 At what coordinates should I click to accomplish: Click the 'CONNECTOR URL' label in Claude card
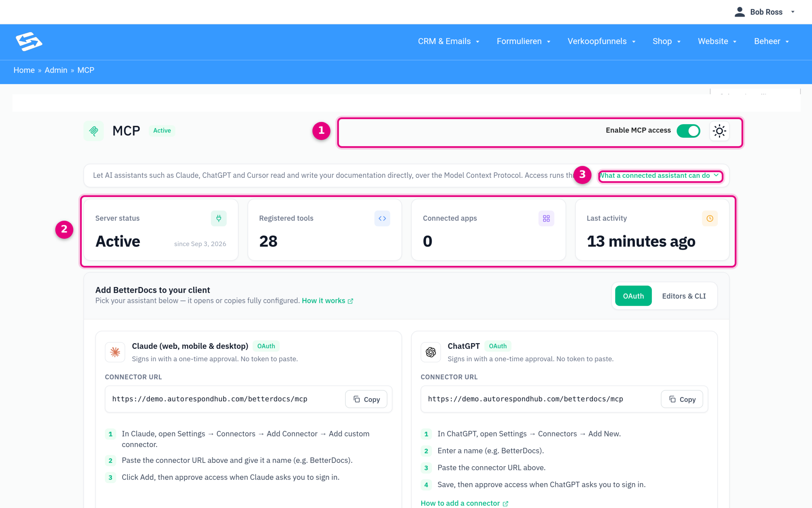coord(133,377)
